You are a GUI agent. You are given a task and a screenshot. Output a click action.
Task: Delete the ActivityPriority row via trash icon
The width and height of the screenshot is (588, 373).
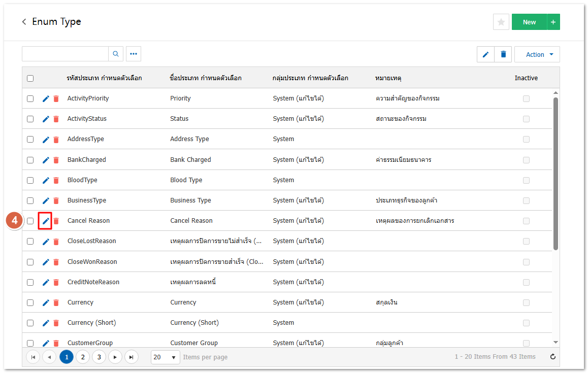pyautogui.click(x=56, y=98)
